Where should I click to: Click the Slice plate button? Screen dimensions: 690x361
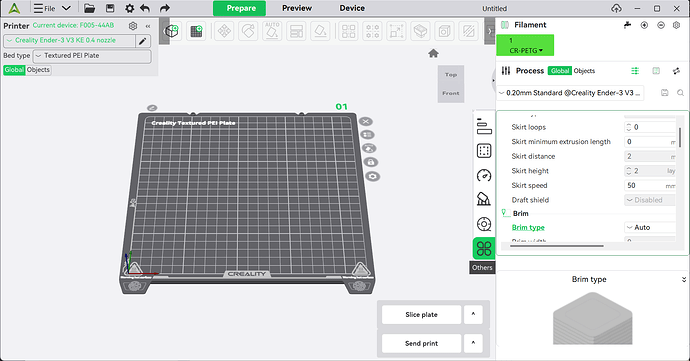coord(421,314)
